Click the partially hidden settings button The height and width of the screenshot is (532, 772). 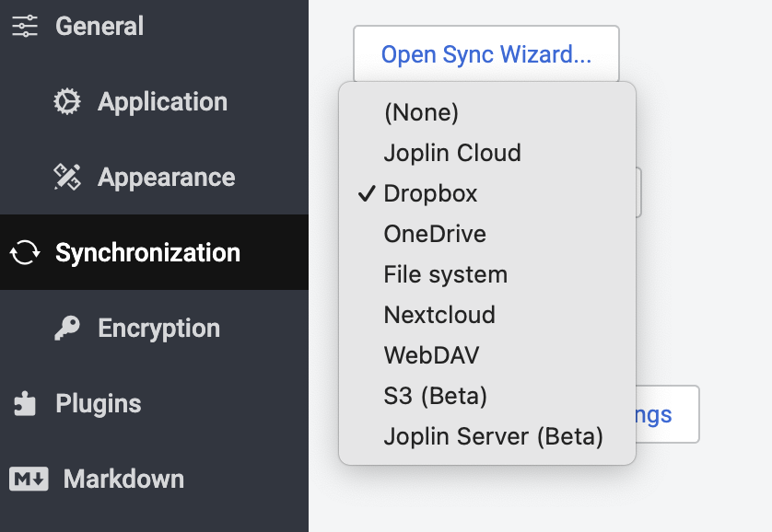point(667,414)
